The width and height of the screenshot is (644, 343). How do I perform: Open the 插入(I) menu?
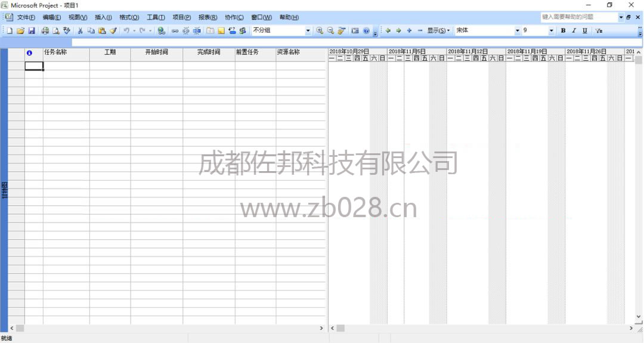103,17
